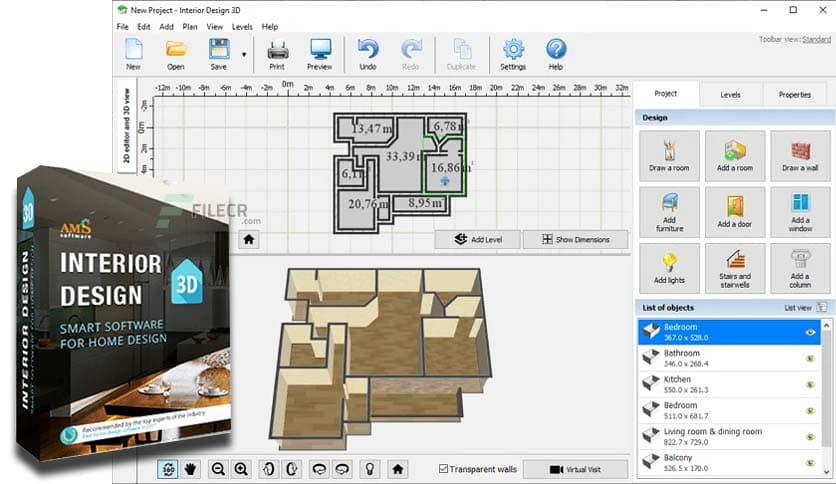Save the project using the Save icon
This screenshot has width=836, height=484.
click(219, 54)
